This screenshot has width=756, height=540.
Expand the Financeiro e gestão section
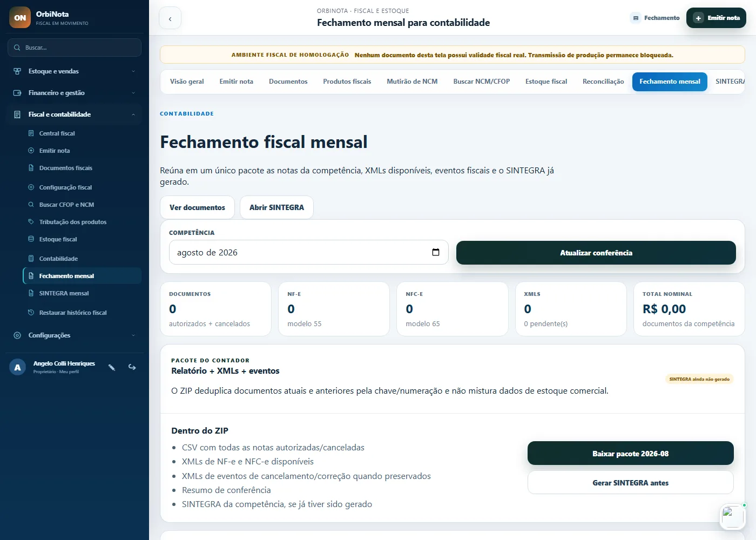[75, 93]
